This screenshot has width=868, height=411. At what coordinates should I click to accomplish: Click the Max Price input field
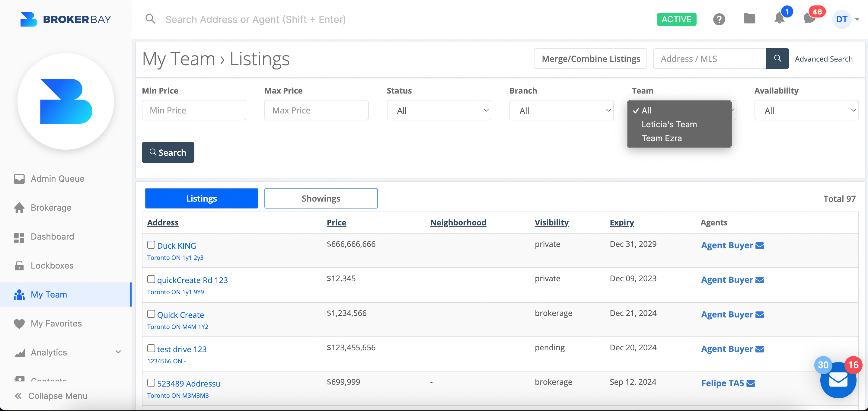coord(316,110)
